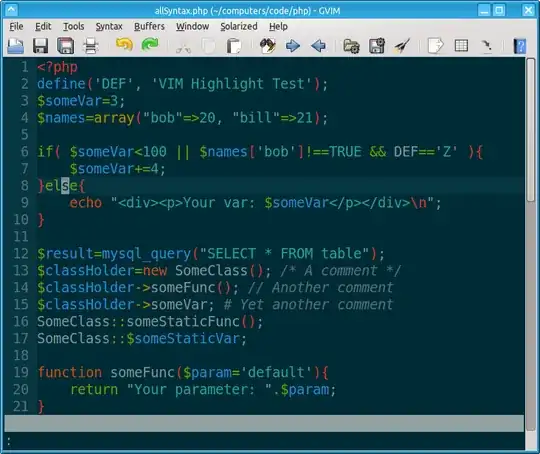
Task: Open help question mark icon
Action: point(520,46)
